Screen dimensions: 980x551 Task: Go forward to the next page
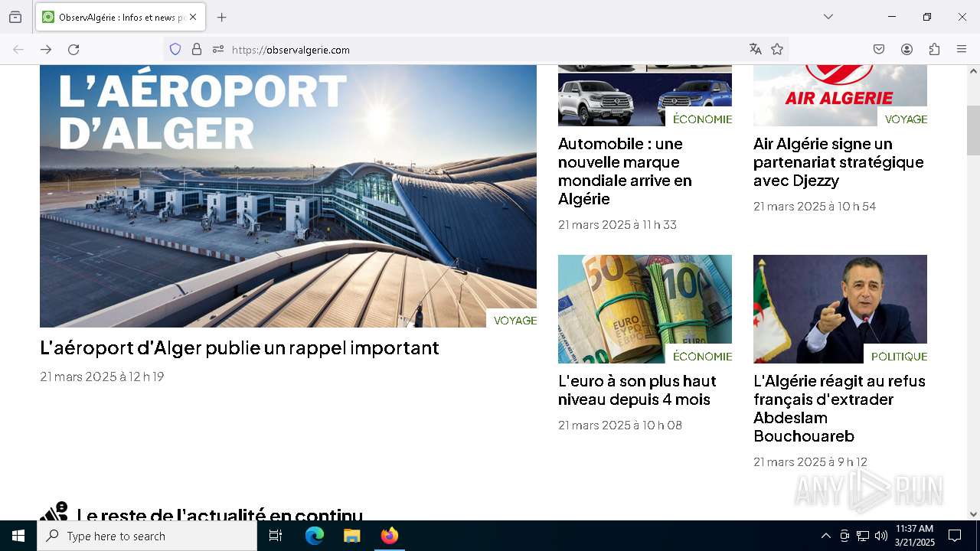click(x=46, y=49)
